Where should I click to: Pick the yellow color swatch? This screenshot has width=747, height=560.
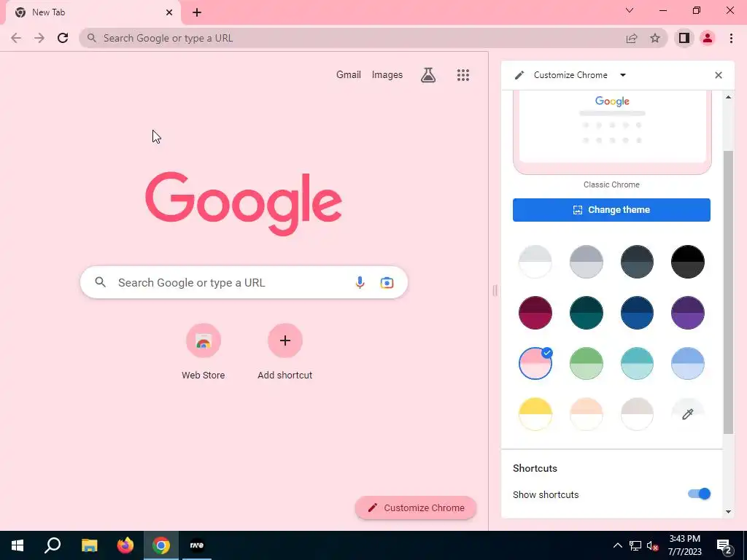tap(535, 414)
